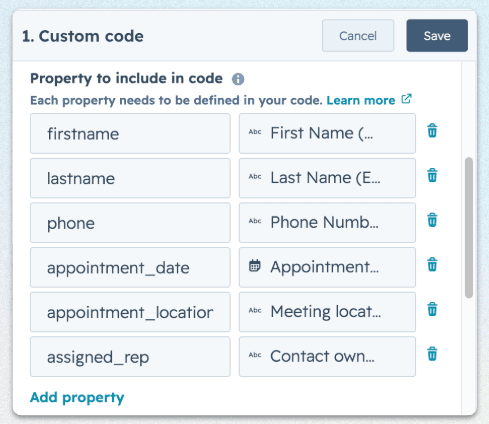Remove the phone property with trash icon

(432, 220)
